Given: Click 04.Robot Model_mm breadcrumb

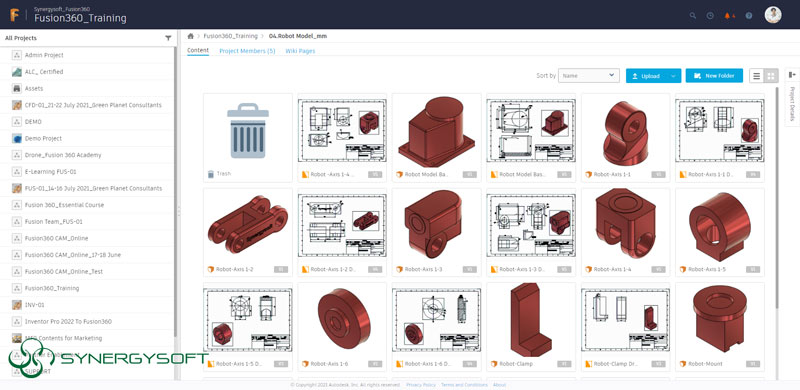Looking at the screenshot, I should [x=298, y=36].
